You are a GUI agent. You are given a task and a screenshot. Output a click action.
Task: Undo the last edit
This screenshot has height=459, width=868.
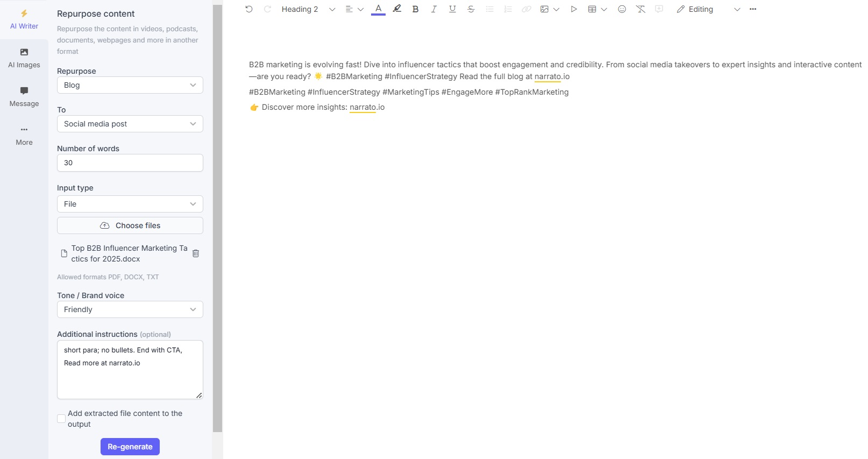[249, 9]
